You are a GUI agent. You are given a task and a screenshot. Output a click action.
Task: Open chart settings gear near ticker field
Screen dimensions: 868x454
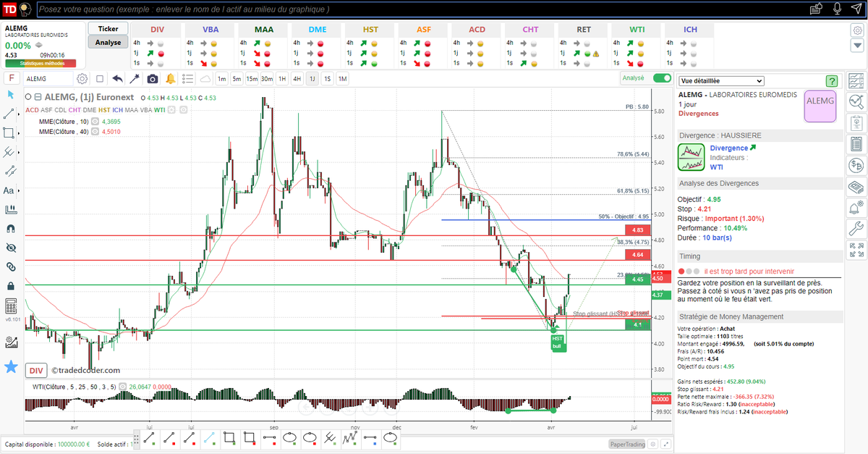pos(82,79)
